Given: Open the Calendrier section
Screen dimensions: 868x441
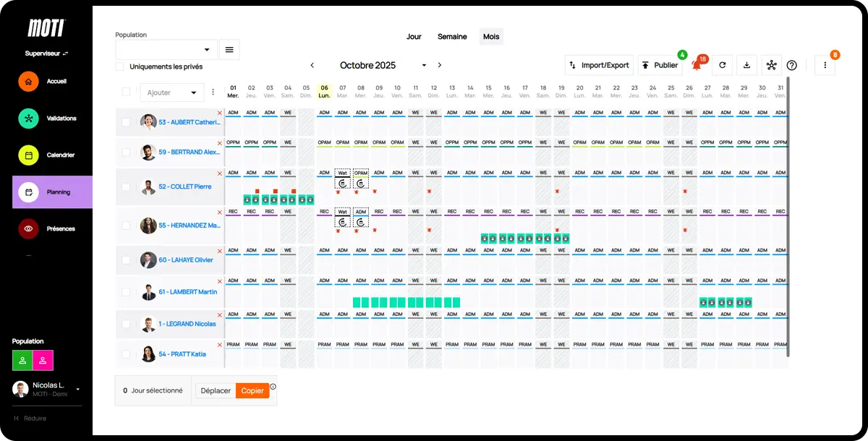Looking at the screenshot, I should (46, 155).
